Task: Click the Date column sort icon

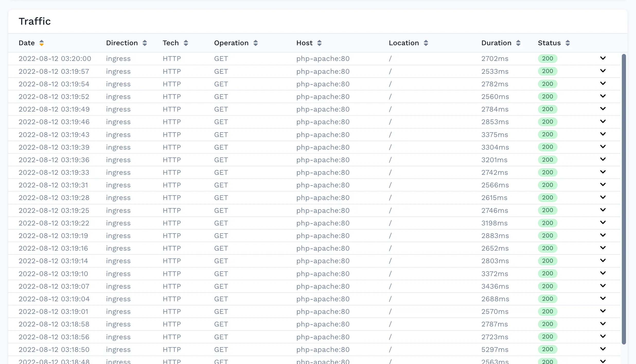Action: (x=42, y=43)
